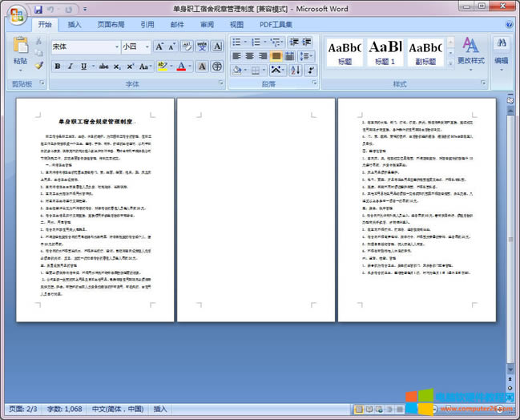The image size is (520, 420).
Task: Apply strikethrough formatting
Action: (x=103, y=67)
